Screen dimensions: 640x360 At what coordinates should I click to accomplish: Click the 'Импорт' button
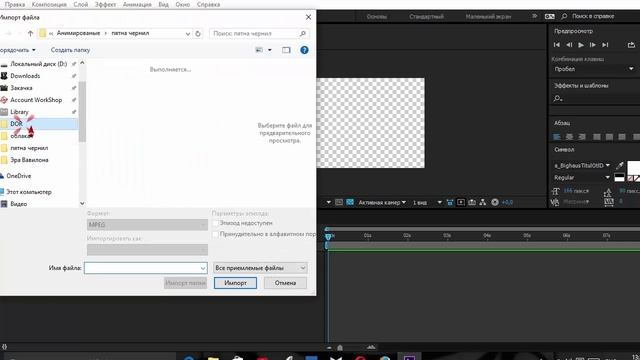click(235, 283)
